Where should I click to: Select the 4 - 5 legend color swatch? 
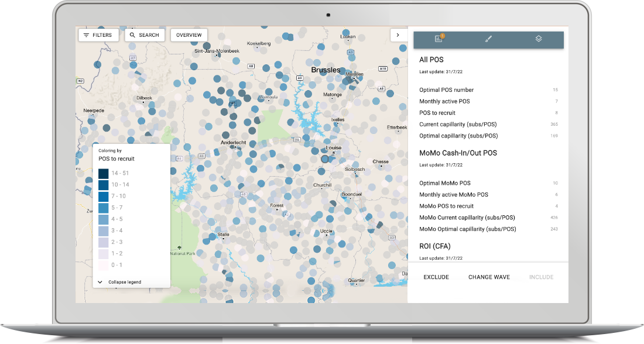click(x=104, y=219)
